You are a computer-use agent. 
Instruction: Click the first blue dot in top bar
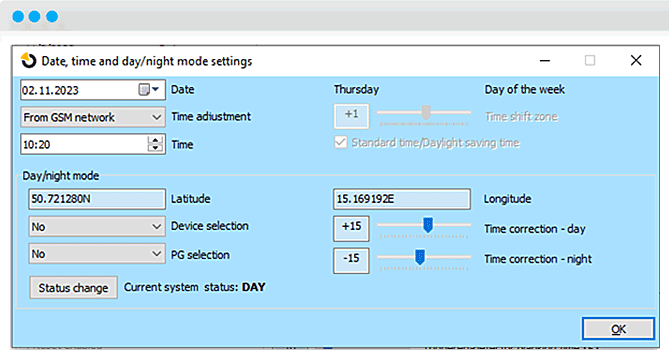tap(18, 16)
